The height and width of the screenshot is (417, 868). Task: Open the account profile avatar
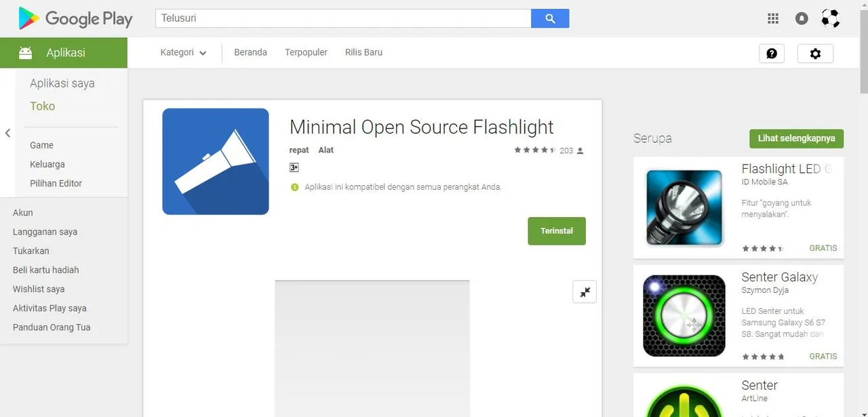(830, 18)
